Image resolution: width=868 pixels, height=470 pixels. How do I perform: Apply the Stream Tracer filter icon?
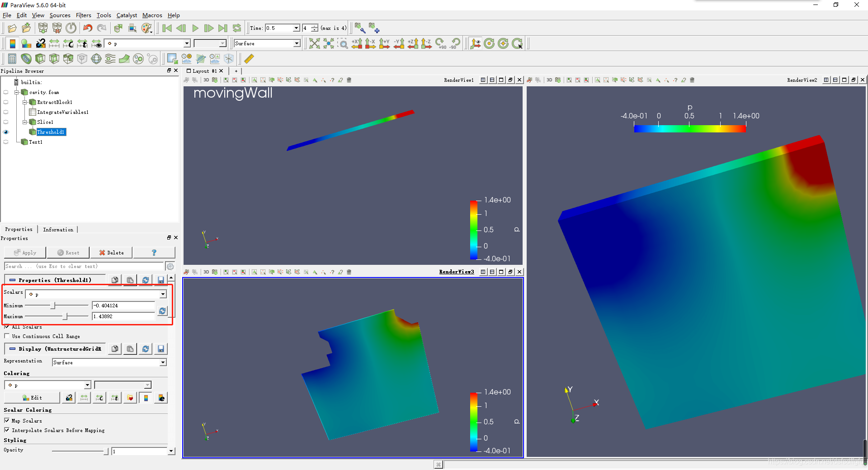tap(110, 59)
